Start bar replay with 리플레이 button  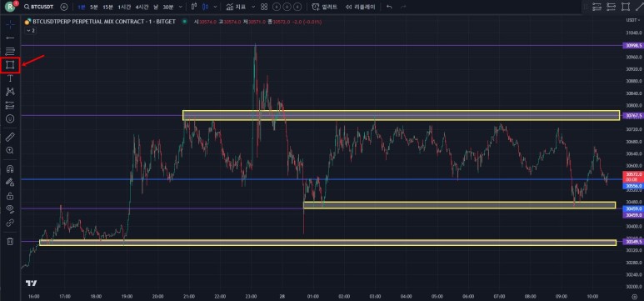[x=360, y=7]
